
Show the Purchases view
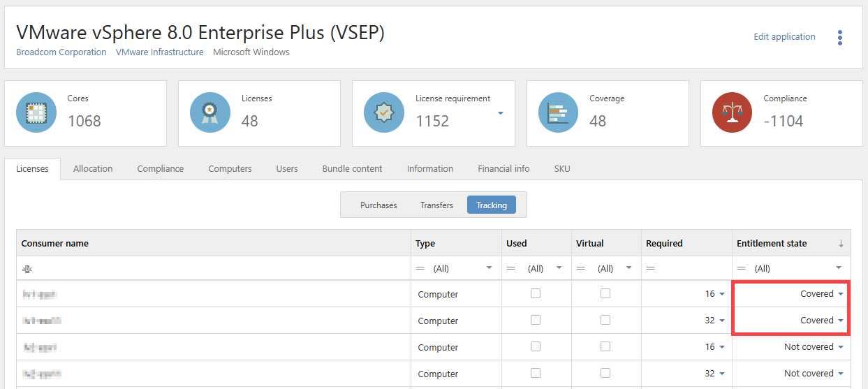pyautogui.click(x=378, y=205)
